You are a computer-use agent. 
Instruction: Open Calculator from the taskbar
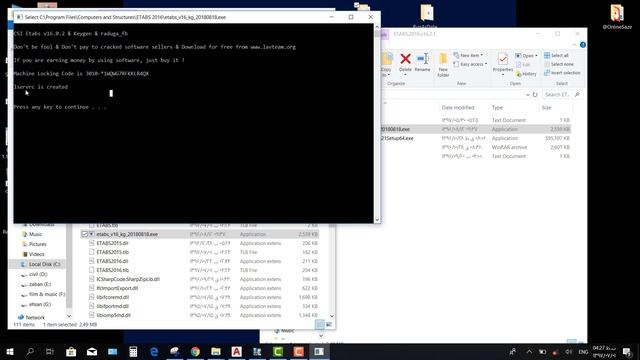pos(133,351)
